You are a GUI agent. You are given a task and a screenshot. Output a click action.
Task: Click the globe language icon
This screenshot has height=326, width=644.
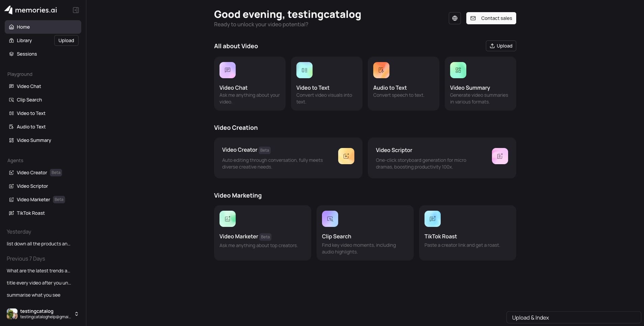[x=455, y=18]
